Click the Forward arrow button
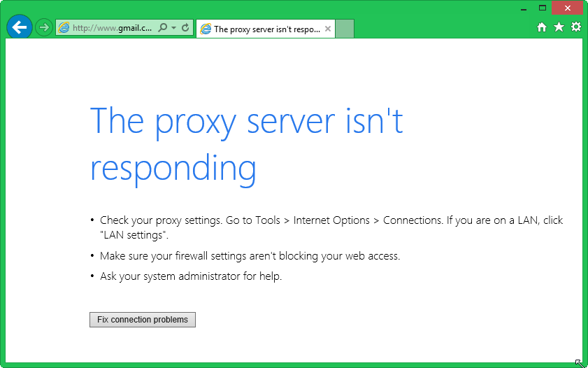The image size is (588, 368). (x=44, y=28)
